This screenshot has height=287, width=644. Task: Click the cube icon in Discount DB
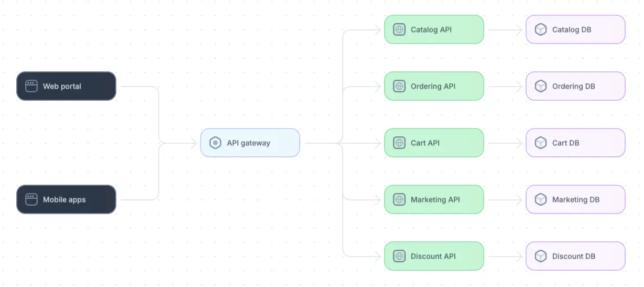pyautogui.click(x=541, y=256)
